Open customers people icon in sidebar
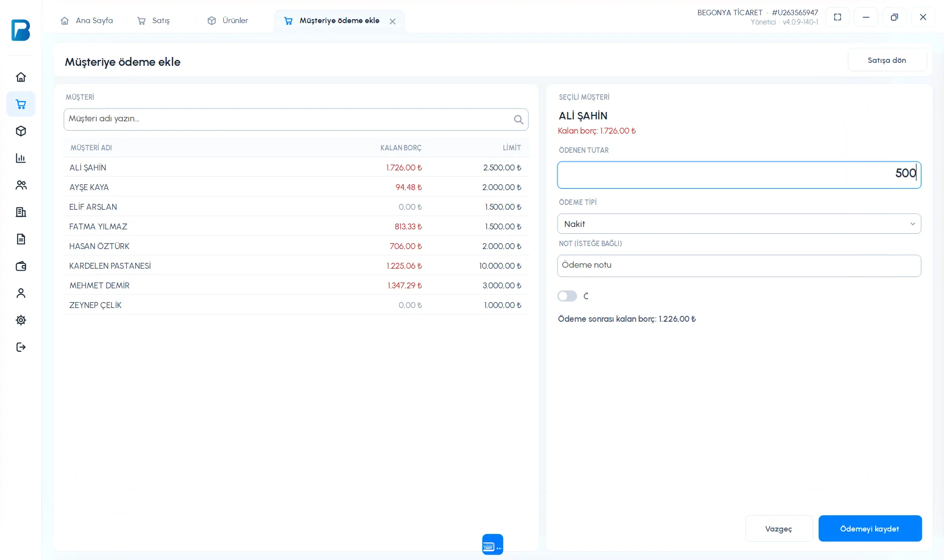 (x=21, y=185)
